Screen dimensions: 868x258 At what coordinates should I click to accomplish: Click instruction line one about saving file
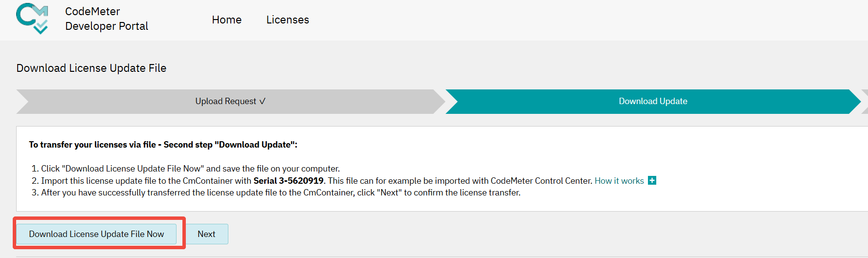[190, 169]
